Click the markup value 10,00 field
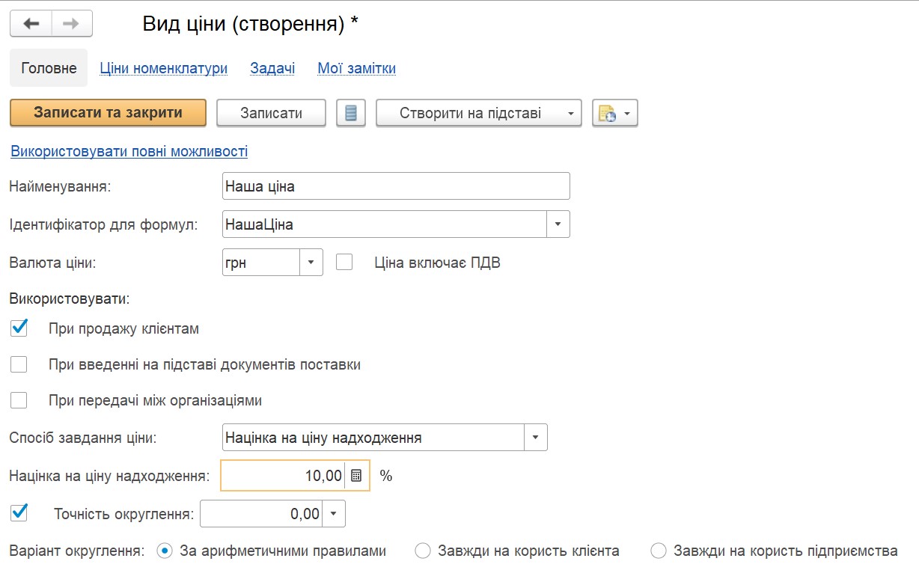Viewport: 919px width, 588px height. tap(284, 476)
